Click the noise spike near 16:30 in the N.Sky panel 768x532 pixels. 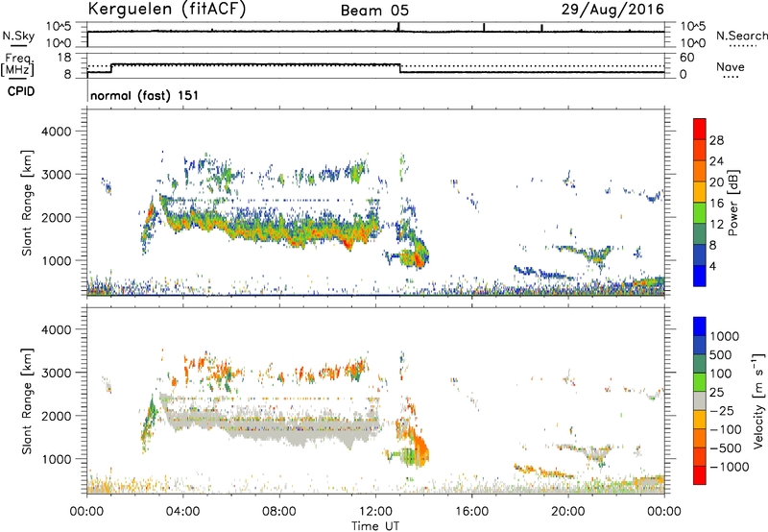pyautogui.click(x=484, y=28)
